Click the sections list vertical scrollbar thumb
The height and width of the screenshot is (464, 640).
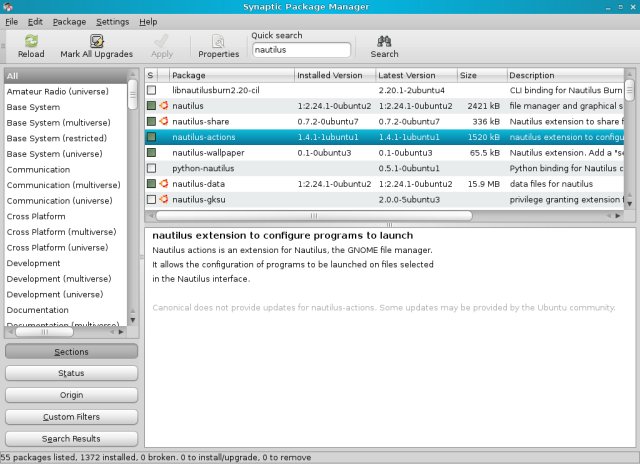[x=132, y=94]
